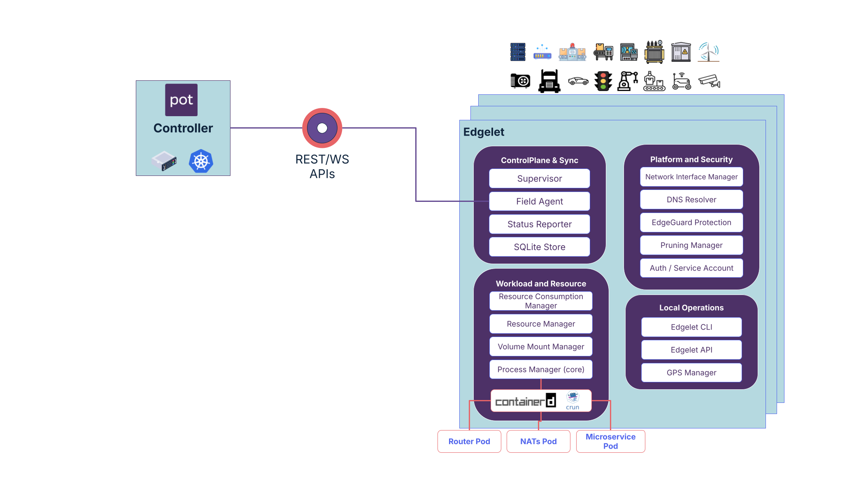This screenshot has height=489, width=868.
Task: Click the ControlPlane & Sync heading
Action: 540,160
